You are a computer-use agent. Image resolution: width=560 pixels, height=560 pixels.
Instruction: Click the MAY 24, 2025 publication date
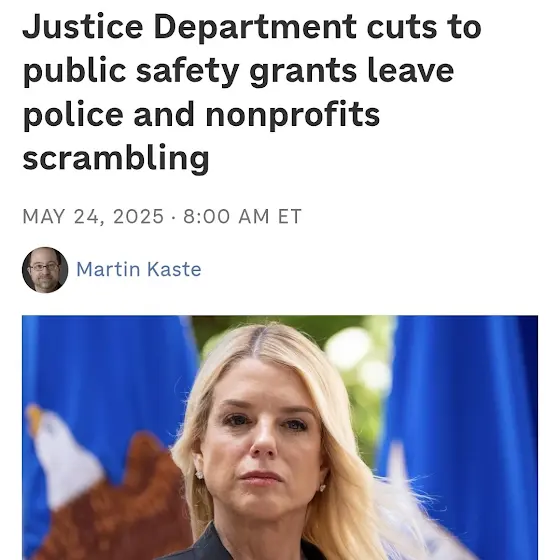point(93,216)
